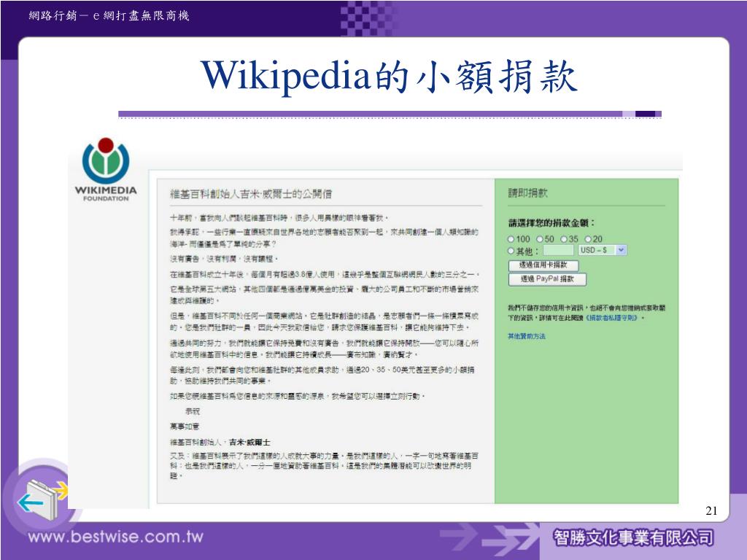The height and width of the screenshot is (560, 747).
Task: Click the 智勝文化事業有限公司 company label
Action: click(634, 537)
